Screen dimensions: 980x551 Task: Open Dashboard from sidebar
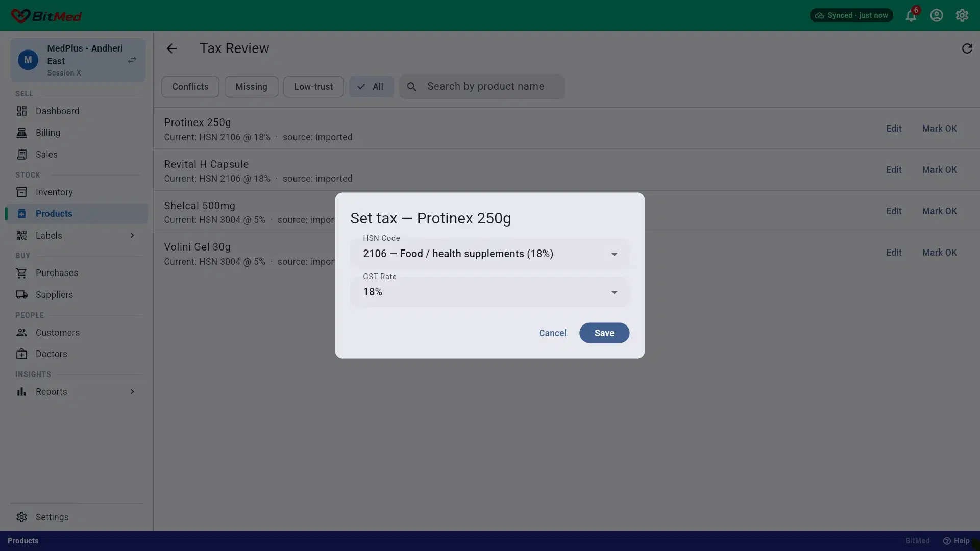click(77, 111)
